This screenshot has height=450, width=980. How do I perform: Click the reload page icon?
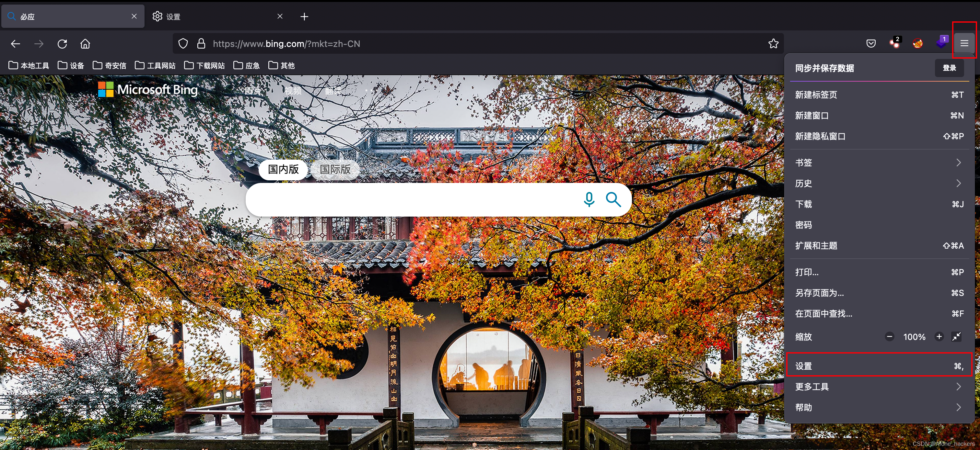click(x=63, y=44)
